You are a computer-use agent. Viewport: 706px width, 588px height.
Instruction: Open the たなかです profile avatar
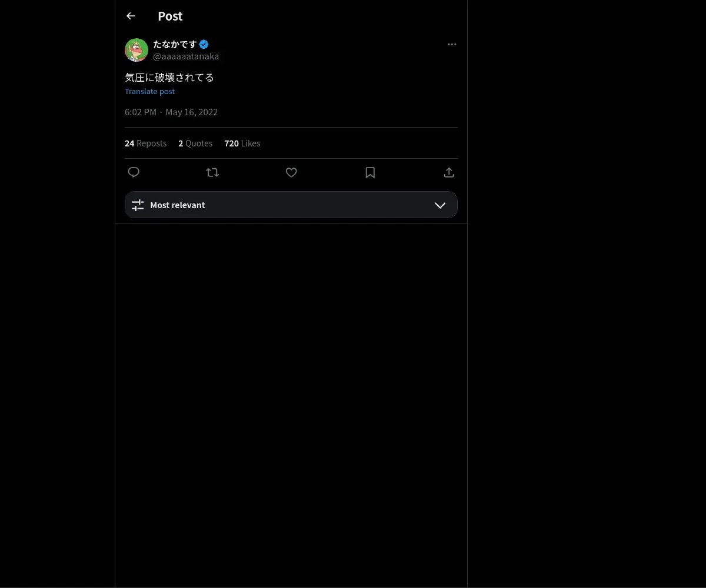point(136,50)
